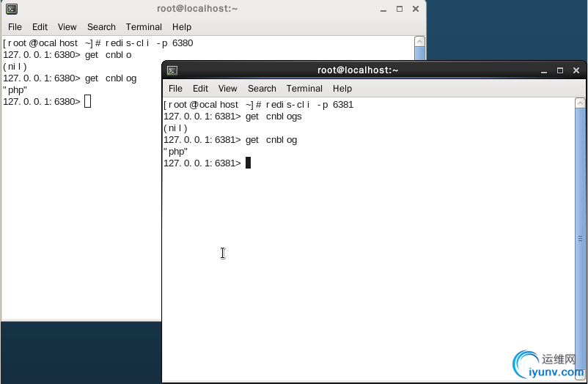Click "php" output in back terminal
This screenshot has height=384, width=588.
click(15, 90)
